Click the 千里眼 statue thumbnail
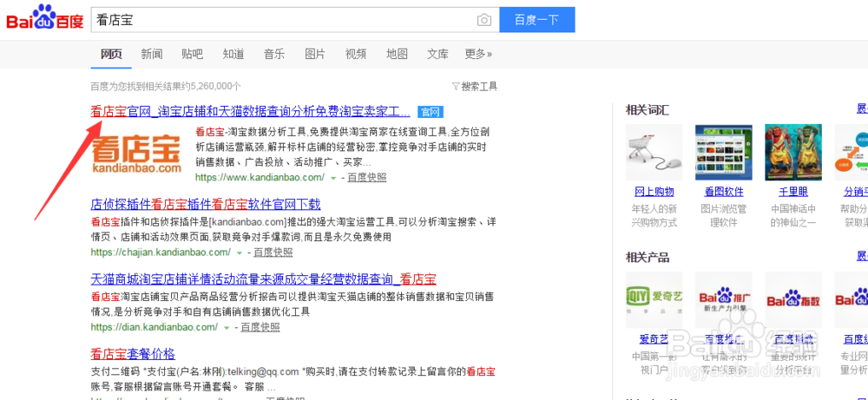The width and height of the screenshot is (868, 400). (793, 152)
